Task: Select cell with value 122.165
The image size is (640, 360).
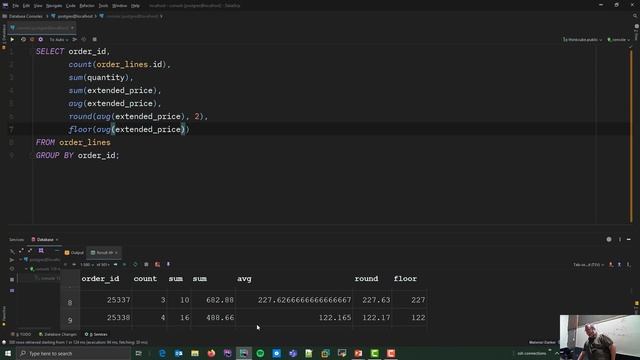Action: 293,318
